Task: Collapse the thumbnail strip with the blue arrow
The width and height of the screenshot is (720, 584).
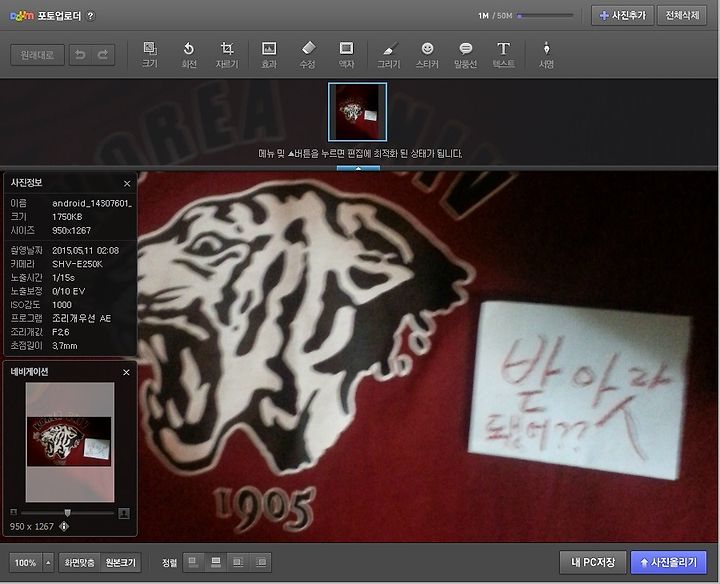Action: pyautogui.click(x=358, y=168)
